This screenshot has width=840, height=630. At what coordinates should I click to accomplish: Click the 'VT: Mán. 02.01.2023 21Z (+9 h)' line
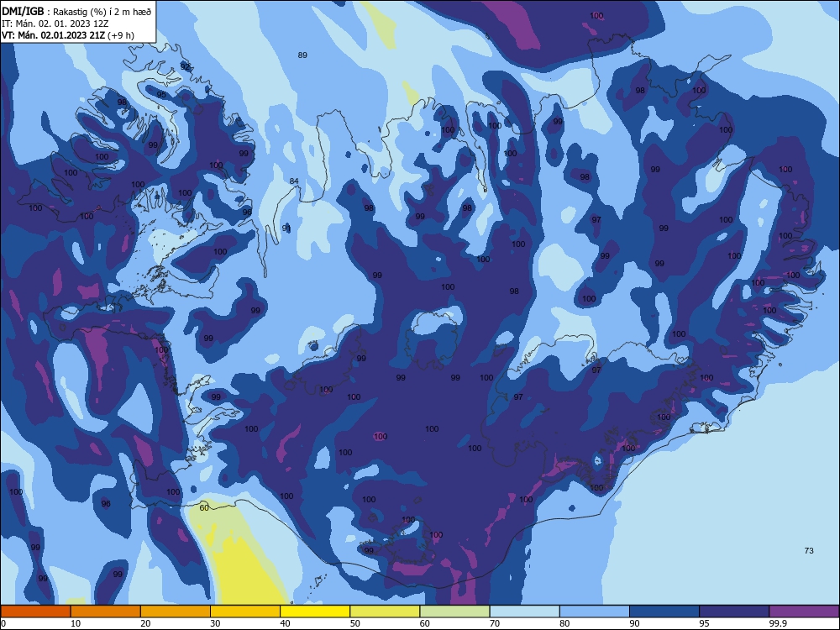tap(68, 35)
